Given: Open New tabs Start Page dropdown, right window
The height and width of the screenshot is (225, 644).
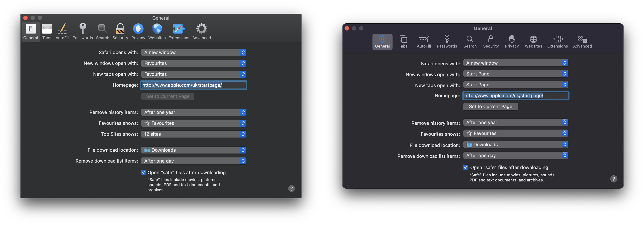Looking at the screenshot, I should (x=516, y=85).
